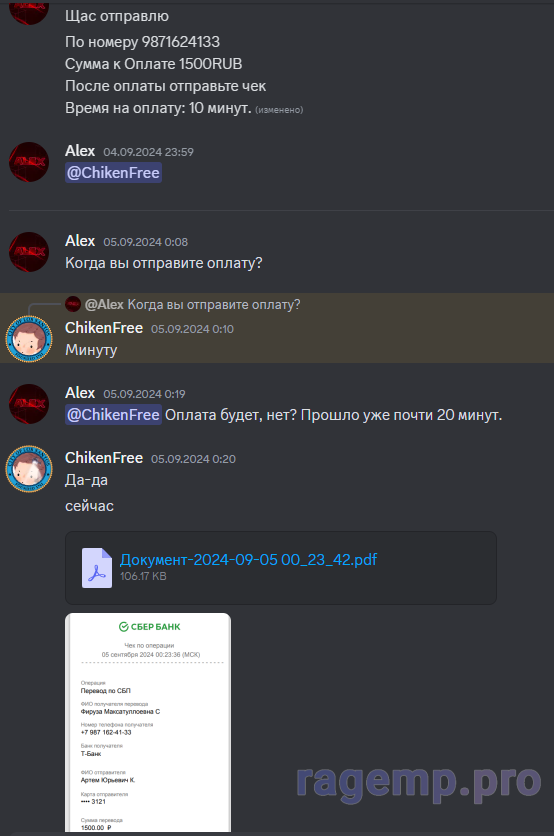Click username ChikenFree at 05.09.2024 0:10
Screen dimensions: 554x836
coord(104,328)
